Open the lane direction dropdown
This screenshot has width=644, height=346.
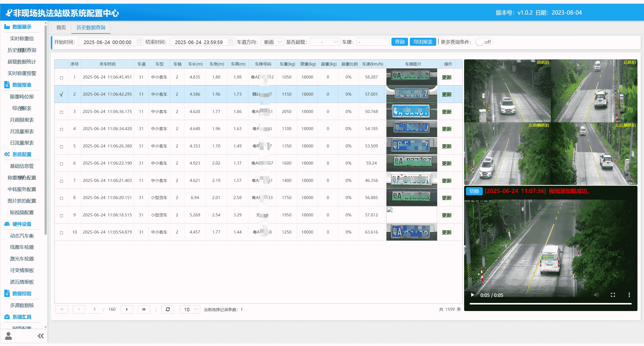[272, 42]
